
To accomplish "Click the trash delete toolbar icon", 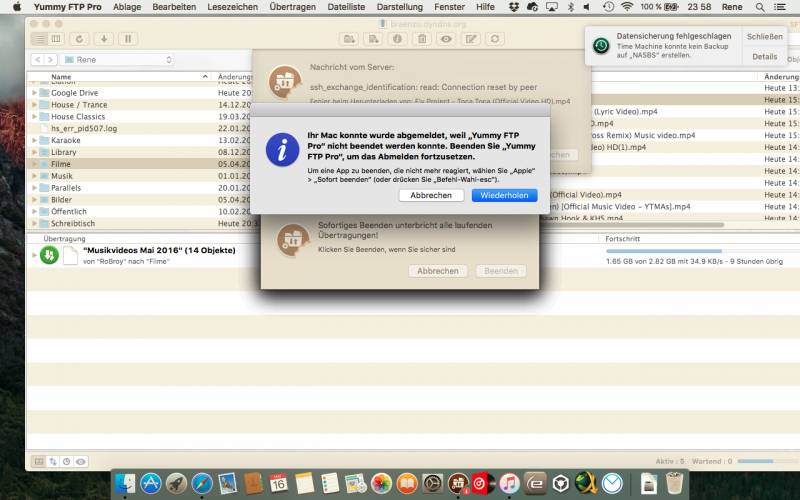I will [x=422, y=39].
